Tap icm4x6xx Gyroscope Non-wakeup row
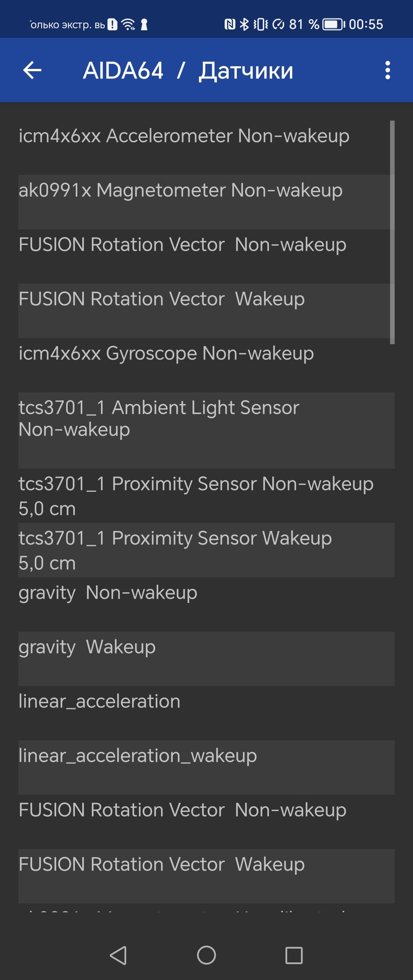This screenshot has width=413, height=980. pyautogui.click(x=166, y=354)
